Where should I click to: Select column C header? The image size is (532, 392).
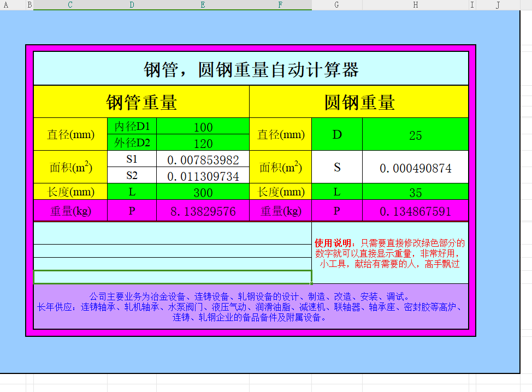click(70, 5)
